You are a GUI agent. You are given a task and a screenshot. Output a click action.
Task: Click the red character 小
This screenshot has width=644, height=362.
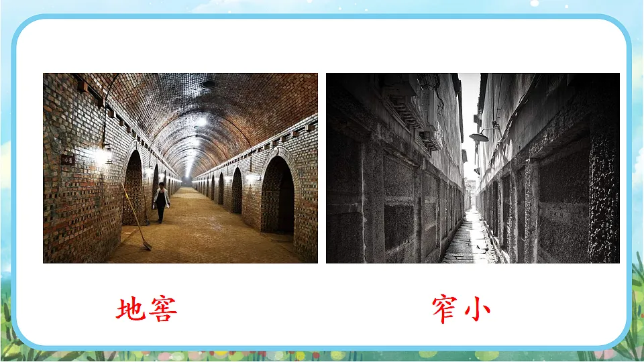pos(478,310)
